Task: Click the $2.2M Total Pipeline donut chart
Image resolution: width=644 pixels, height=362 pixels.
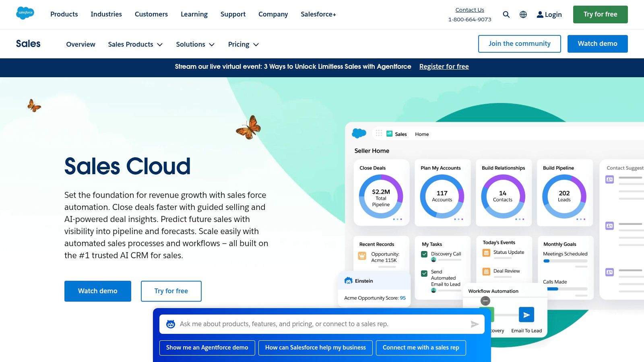Action: point(381,197)
